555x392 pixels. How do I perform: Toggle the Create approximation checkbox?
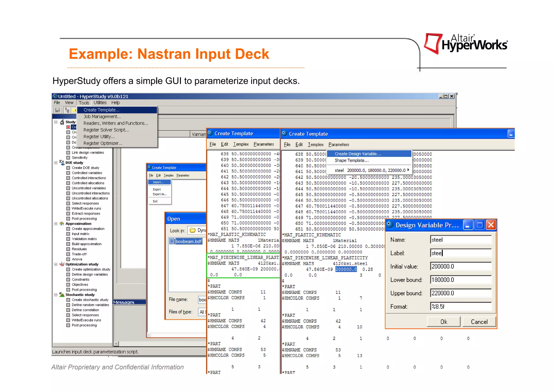pos(68,229)
